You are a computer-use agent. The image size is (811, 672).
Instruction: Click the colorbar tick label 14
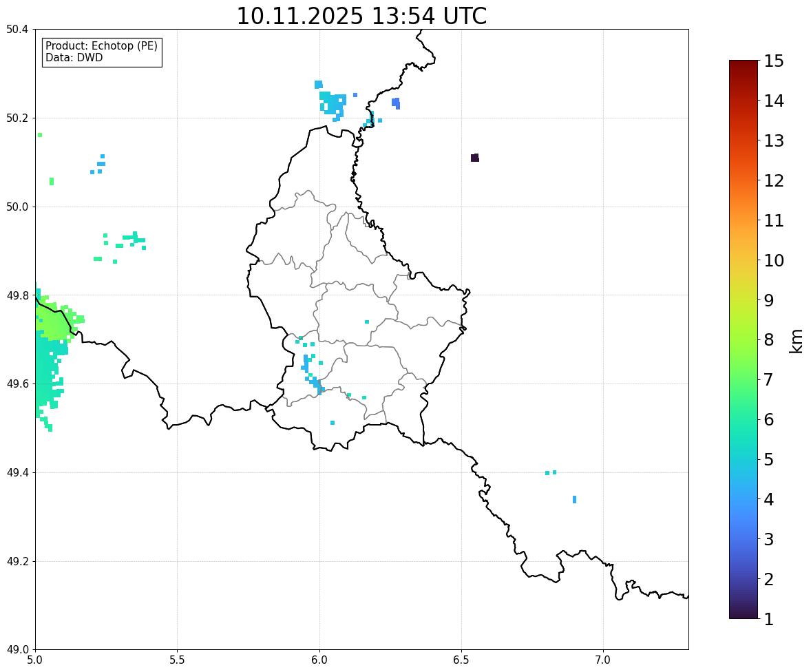coord(774,101)
